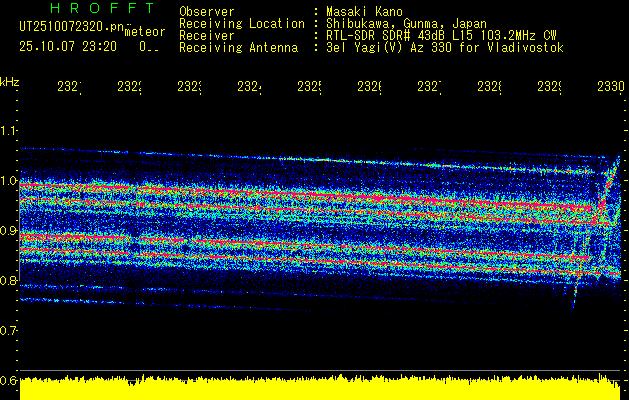Select the antenna text 3el Yagi(V) Az 330 for Vladivostok
The width and height of the screenshot is (629, 400).
445,48
